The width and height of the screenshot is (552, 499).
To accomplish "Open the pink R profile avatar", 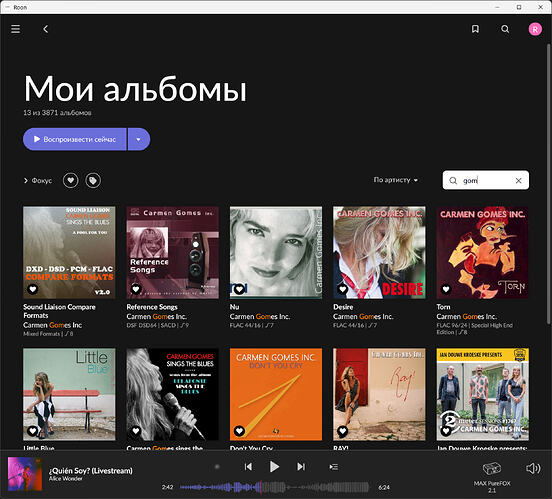I will (x=535, y=29).
